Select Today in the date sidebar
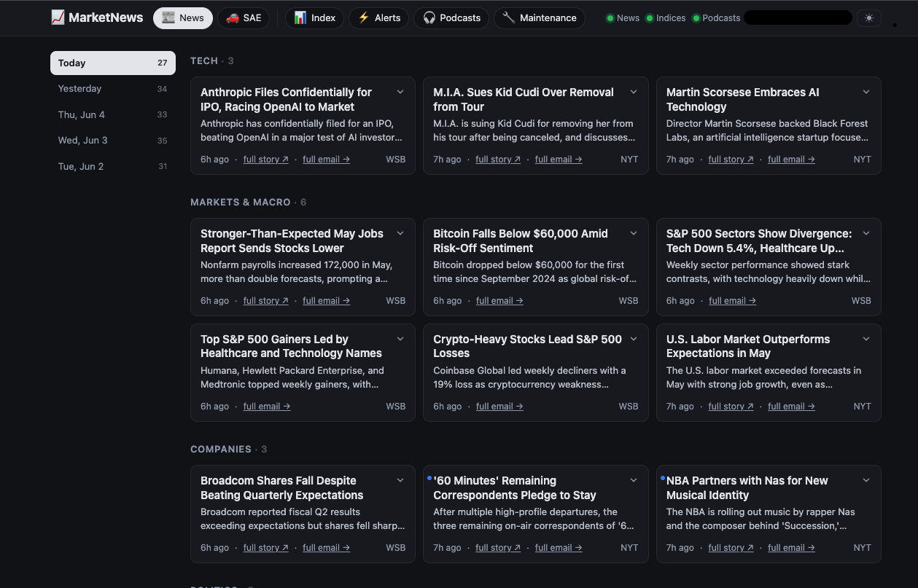This screenshot has height=588, width=918. [x=113, y=63]
